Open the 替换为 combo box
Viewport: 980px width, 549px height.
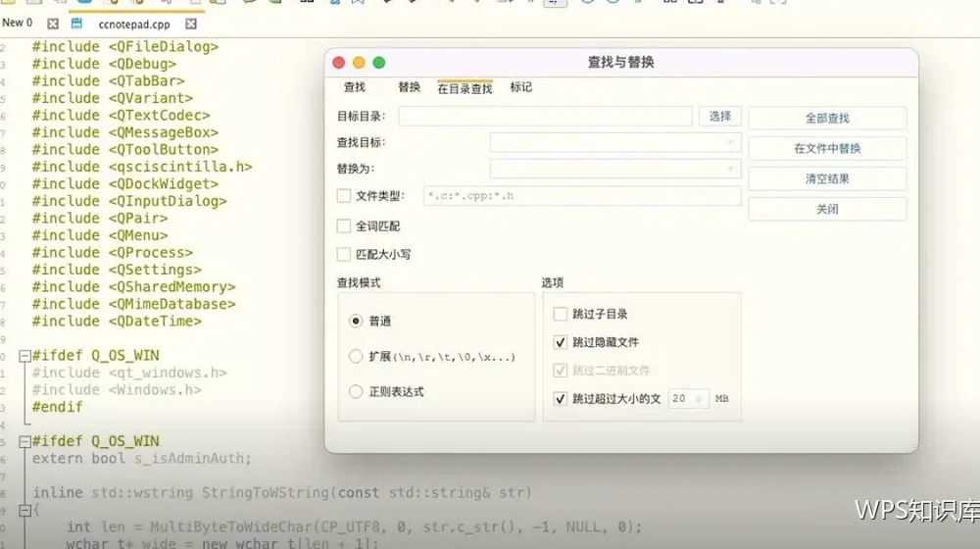click(x=615, y=169)
